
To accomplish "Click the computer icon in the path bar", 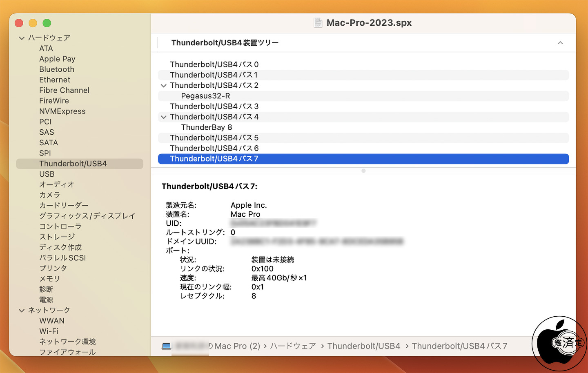I will point(167,346).
